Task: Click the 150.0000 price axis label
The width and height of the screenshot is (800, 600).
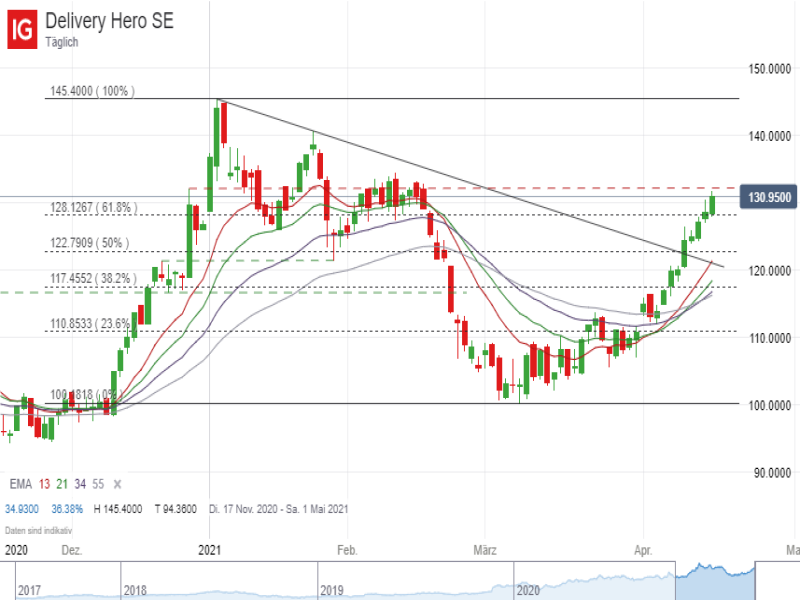Action: click(x=769, y=69)
